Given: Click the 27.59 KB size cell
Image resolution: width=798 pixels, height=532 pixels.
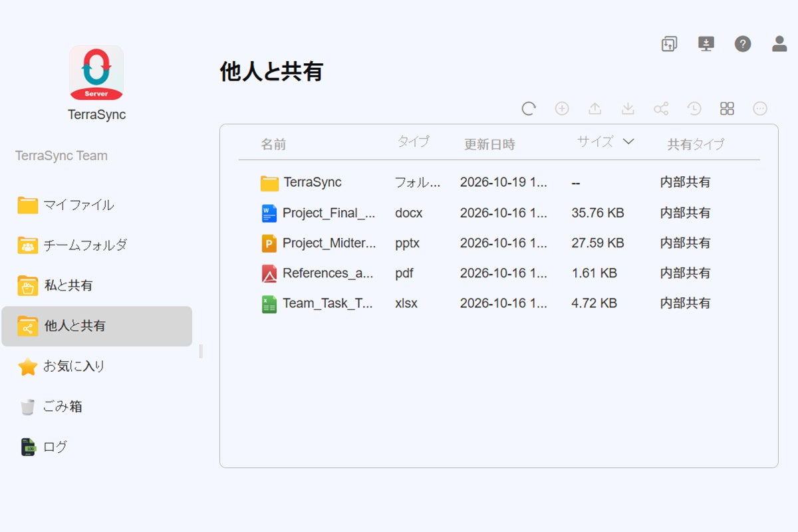Looking at the screenshot, I should coord(598,243).
